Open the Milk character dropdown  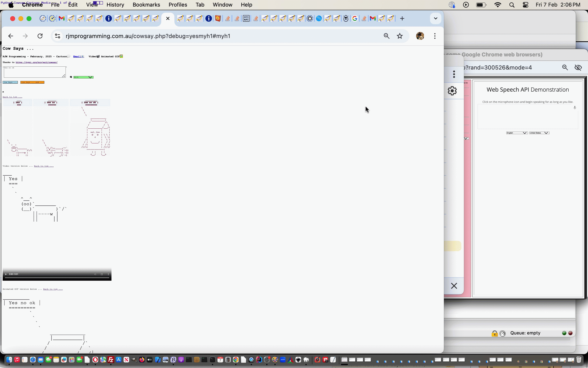[83, 77]
